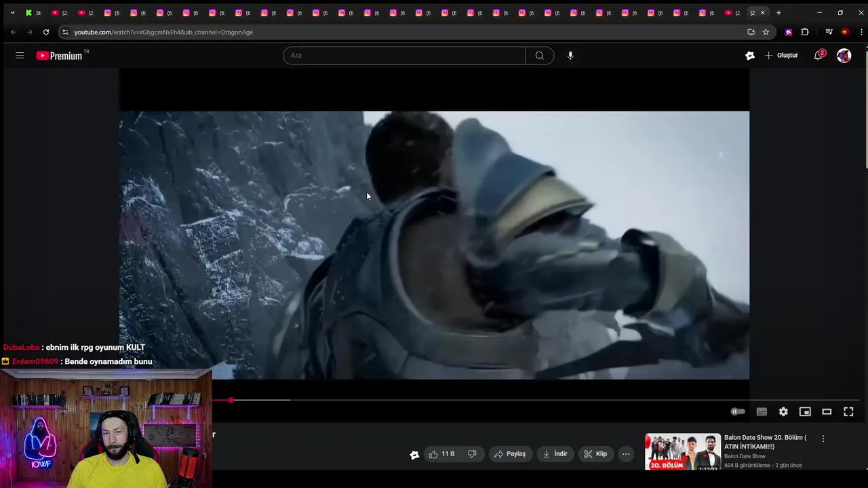Image resolution: width=868 pixels, height=488 pixels.
Task: Create a clip with "Klip"
Action: click(595, 454)
